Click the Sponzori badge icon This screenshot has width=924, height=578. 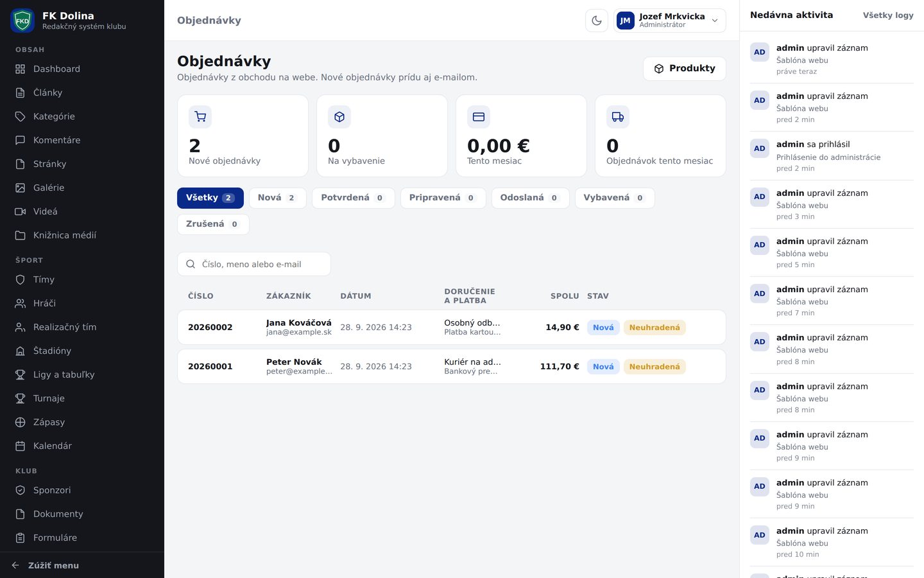click(20, 490)
